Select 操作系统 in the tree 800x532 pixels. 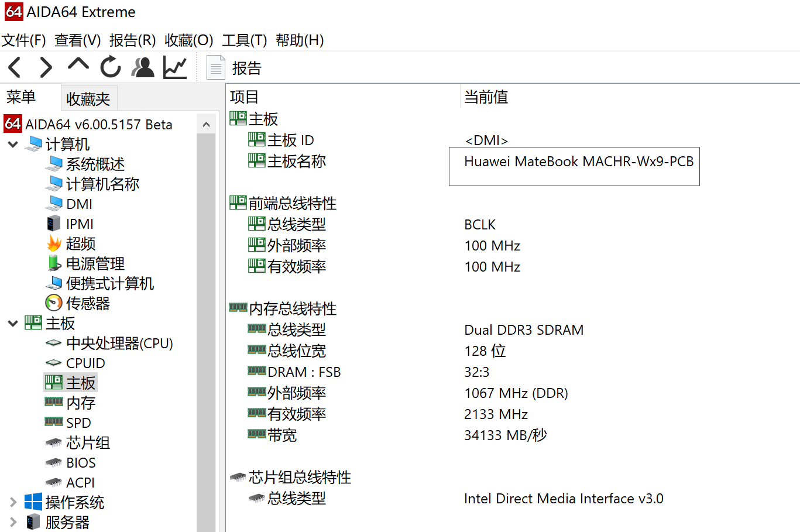pos(64,502)
